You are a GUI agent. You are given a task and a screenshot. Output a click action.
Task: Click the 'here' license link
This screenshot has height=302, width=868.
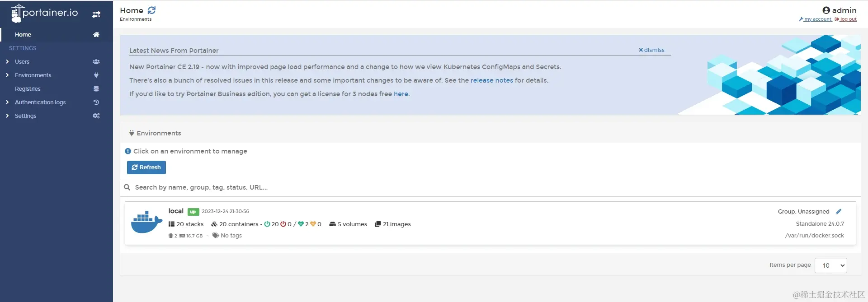401,94
